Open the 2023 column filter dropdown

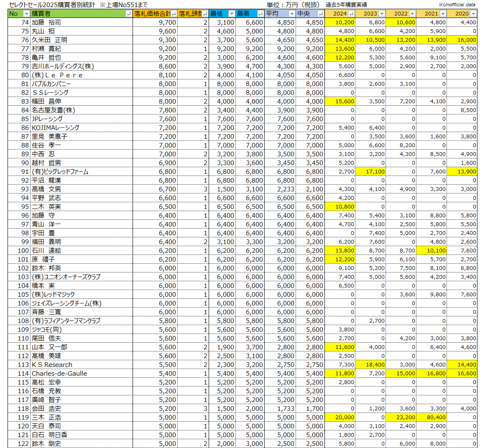coord(382,14)
